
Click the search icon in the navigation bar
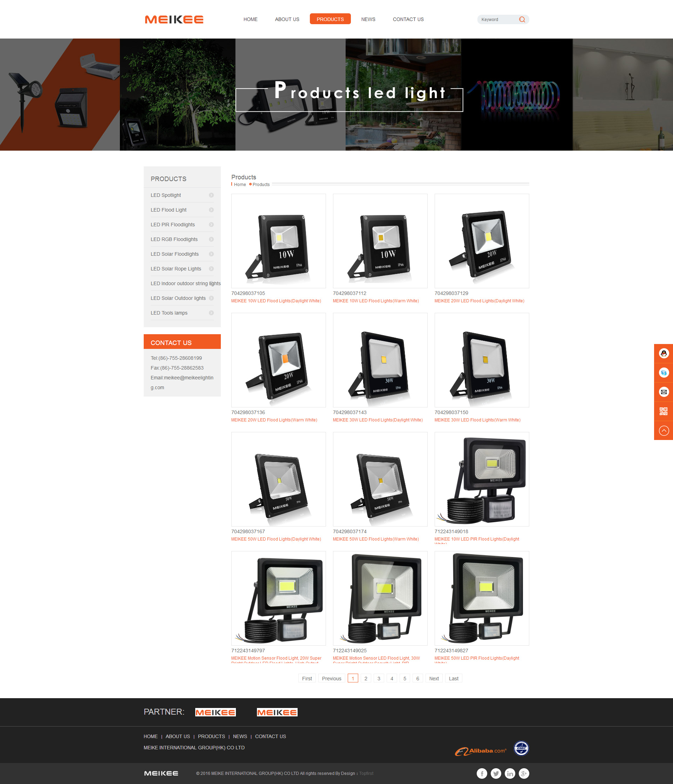tap(522, 19)
